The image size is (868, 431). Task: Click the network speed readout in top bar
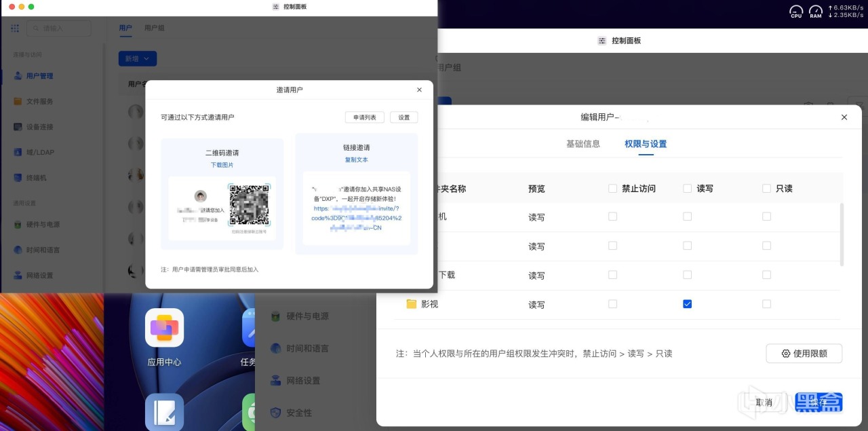click(846, 12)
